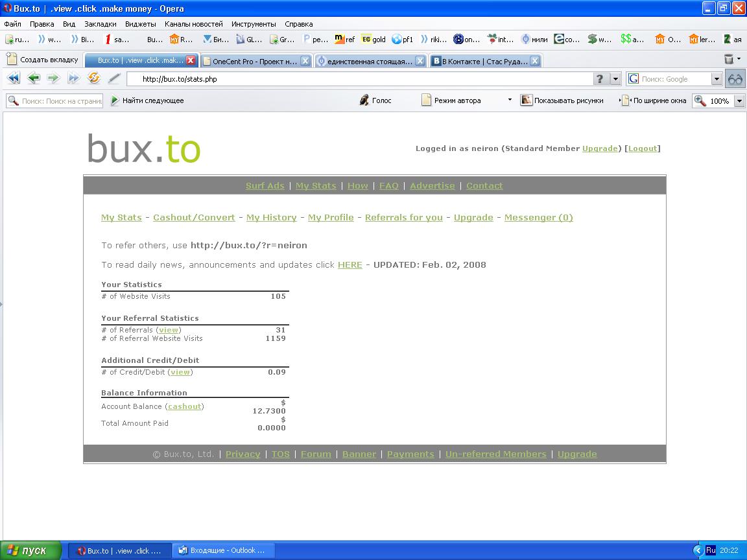This screenshot has height=560, width=747.
Task: Open the pf1 globe bookmark
Action: 403,40
